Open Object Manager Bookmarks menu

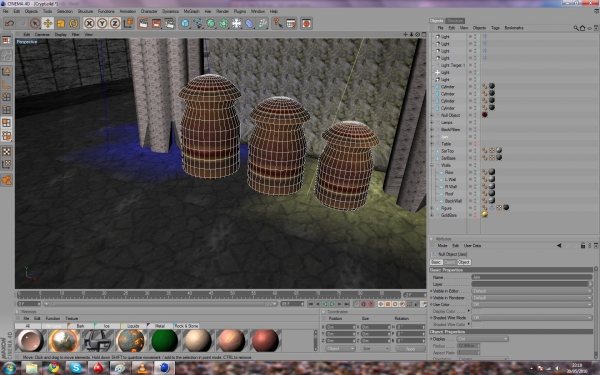(514, 28)
